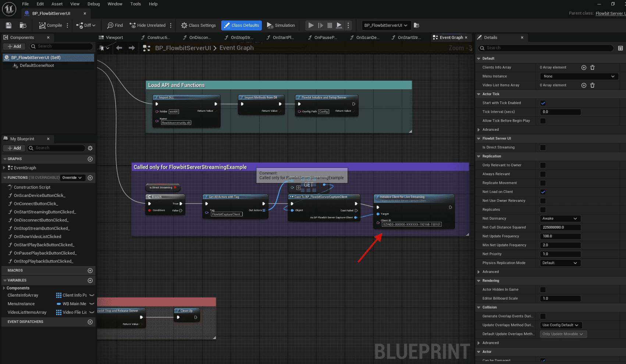Click Hide Unrelated button

click(147, 25)
